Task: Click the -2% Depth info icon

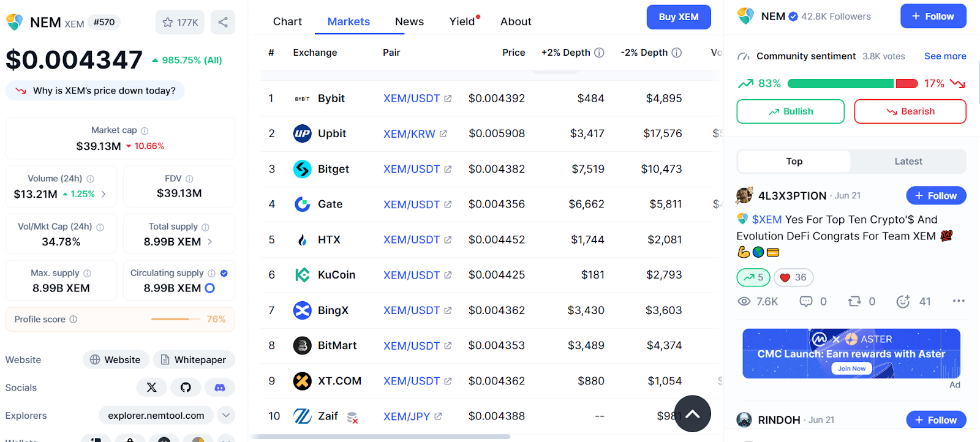Action: [677, 53]
